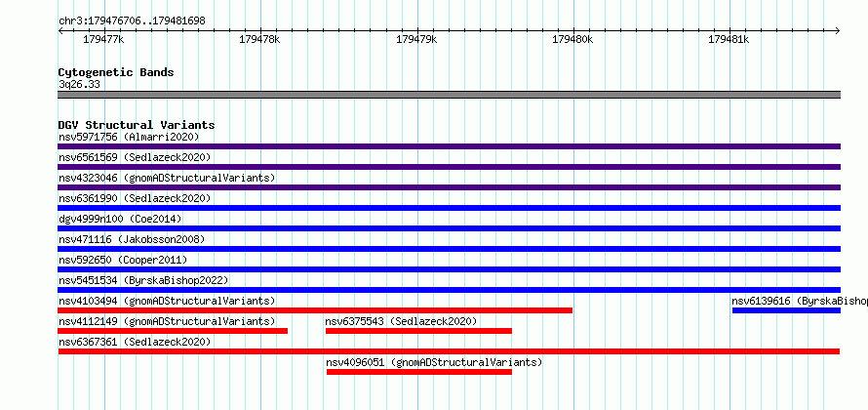Select the red bar under nsv6375543
868x410 pixels.
(418, 331)
